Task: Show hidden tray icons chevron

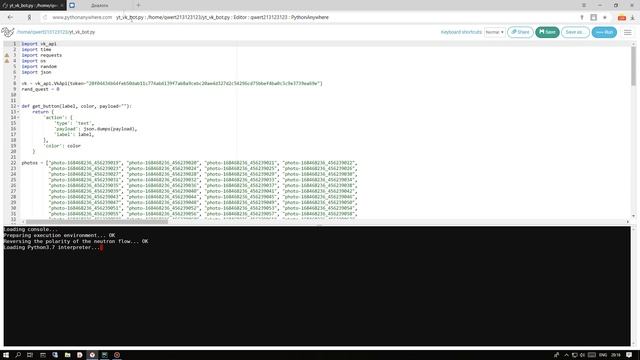Action: point(567,355)
